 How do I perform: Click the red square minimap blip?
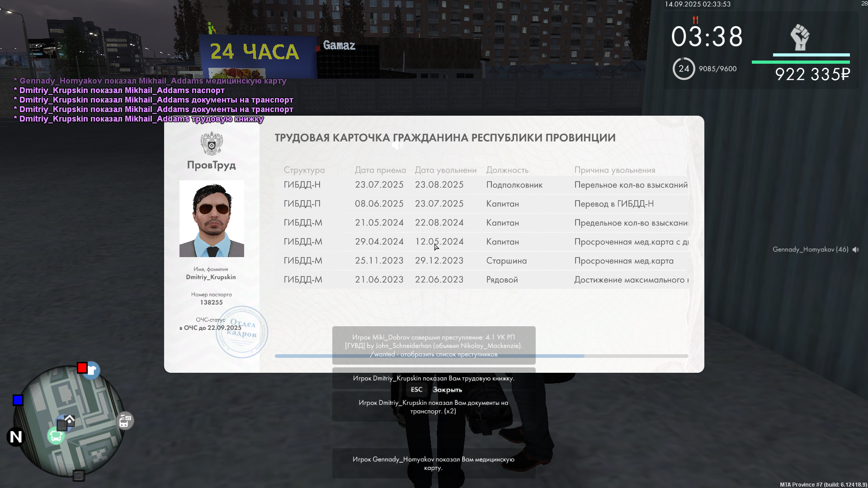coord(82,368)
